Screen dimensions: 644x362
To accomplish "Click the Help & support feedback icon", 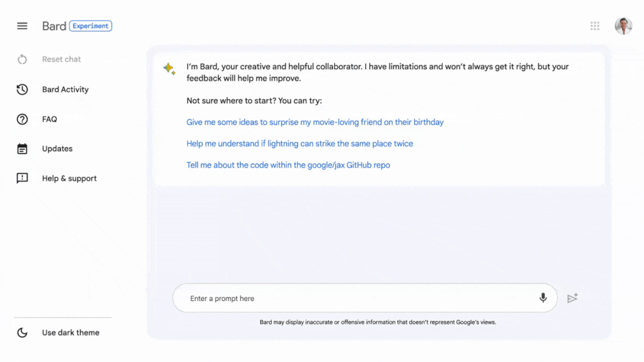I will [22, 178].
